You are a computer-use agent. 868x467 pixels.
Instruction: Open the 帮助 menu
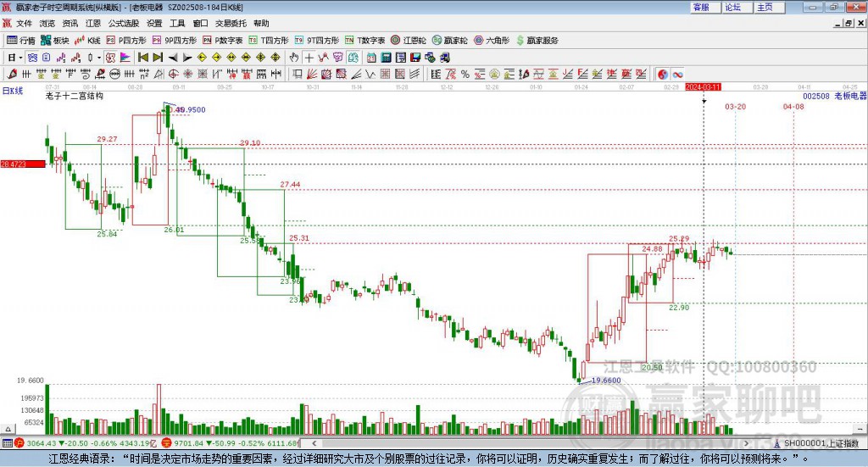tap(261, 23)
